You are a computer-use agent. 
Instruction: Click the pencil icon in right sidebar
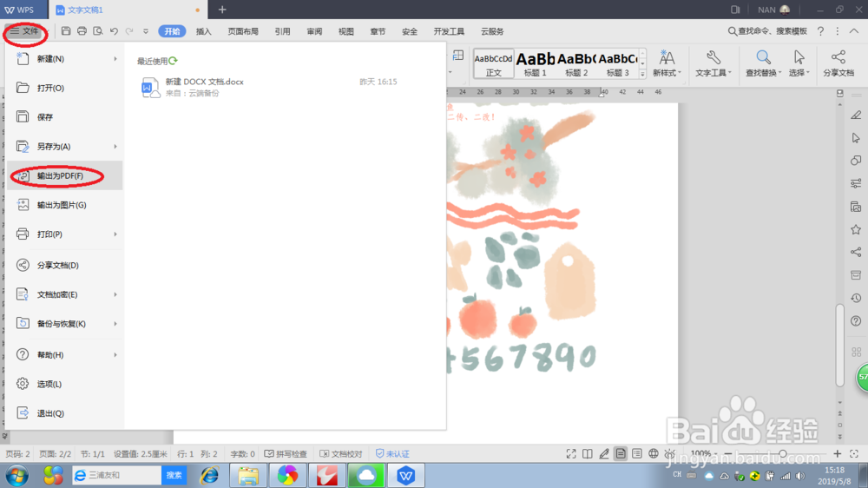point(856,115)
